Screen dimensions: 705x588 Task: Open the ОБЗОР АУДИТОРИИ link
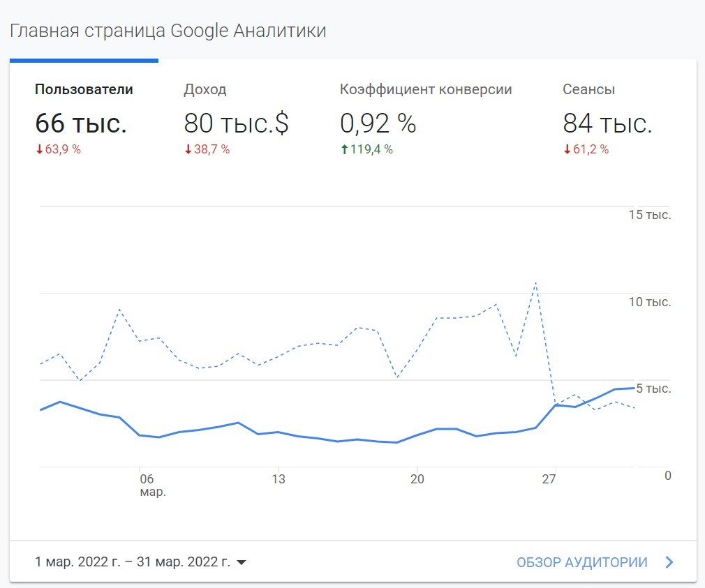[x=582, y=562]
